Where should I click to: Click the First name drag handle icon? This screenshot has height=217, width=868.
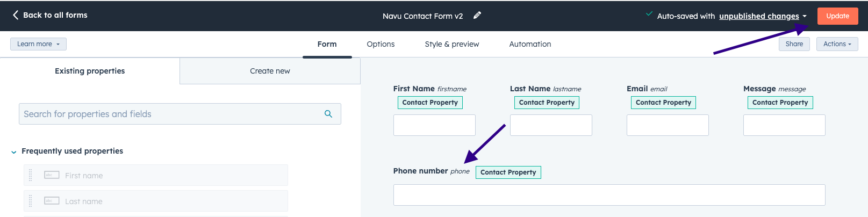coord(31,175)
